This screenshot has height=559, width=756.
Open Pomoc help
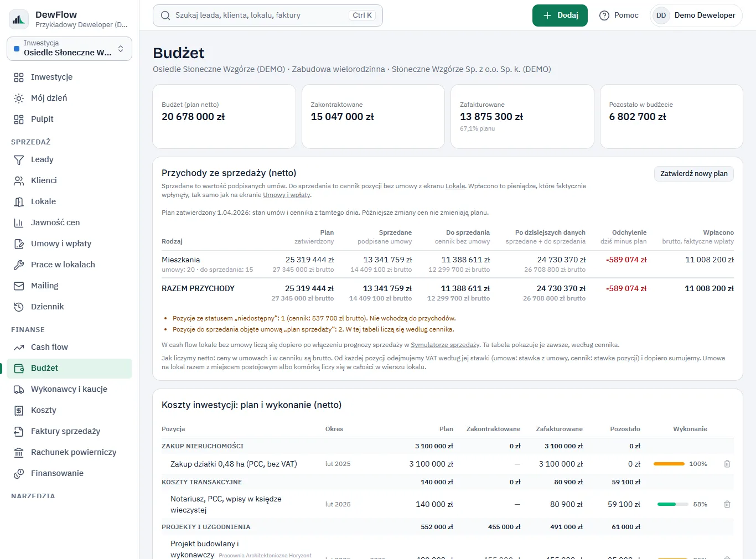pyautogui.click(x=619, y=15)
